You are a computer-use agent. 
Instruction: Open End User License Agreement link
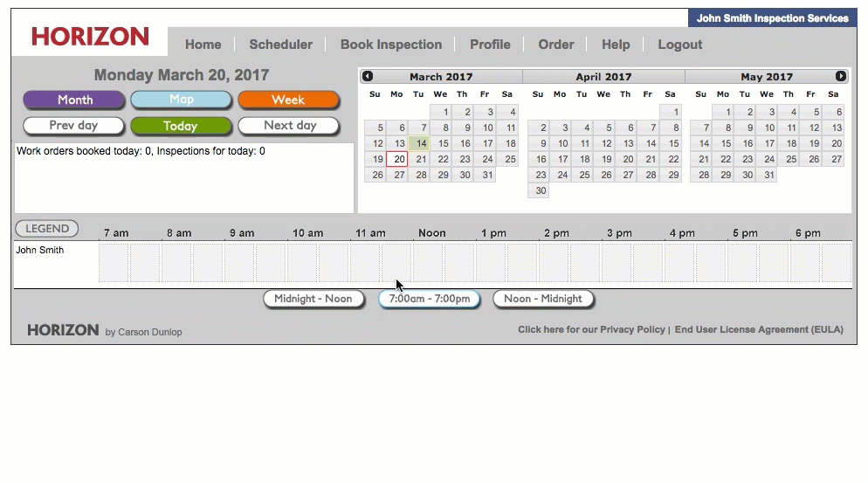click(x=759, y=330)
